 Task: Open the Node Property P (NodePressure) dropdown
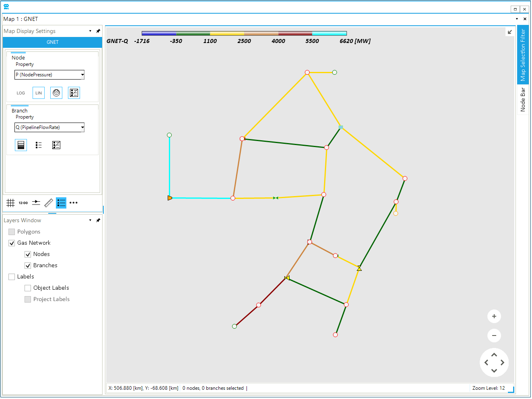tap(49, 75)
